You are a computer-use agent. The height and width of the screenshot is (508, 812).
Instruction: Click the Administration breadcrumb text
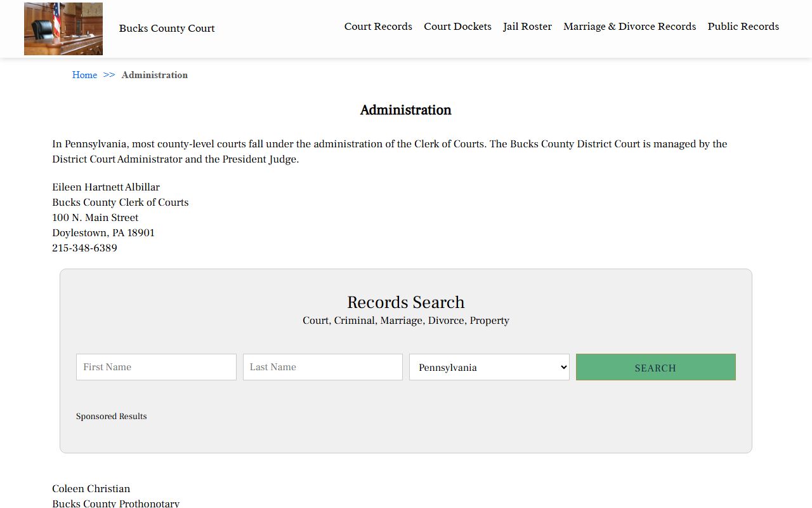(155, 75)
